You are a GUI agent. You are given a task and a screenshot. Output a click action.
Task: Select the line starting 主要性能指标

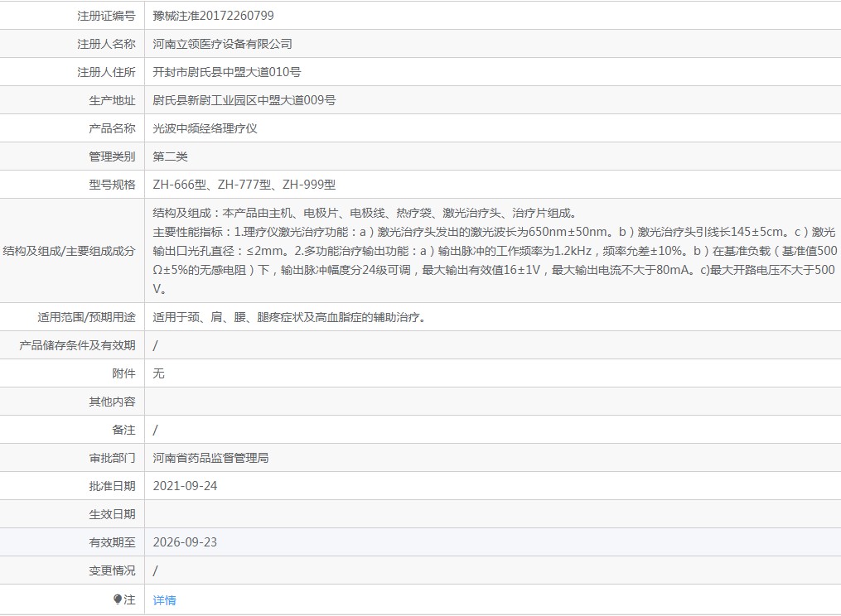[494, 232]
